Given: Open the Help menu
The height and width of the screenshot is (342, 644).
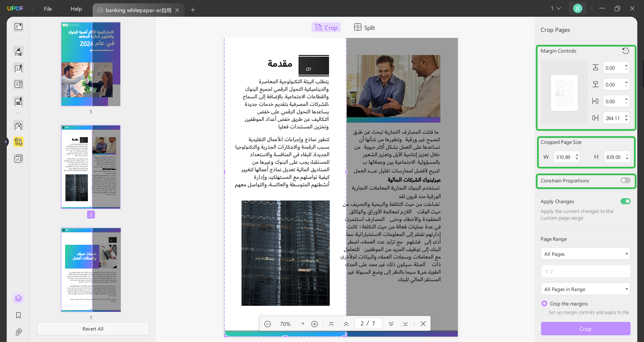Looking at the screenshot, I should coord(76,9).
